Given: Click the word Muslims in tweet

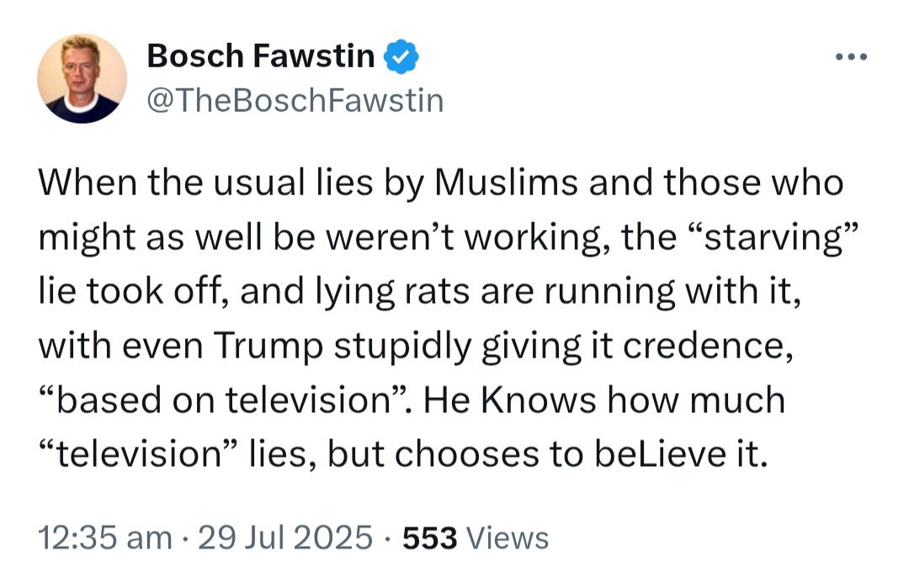Looking at the screenshot, I should click(506, 182).
